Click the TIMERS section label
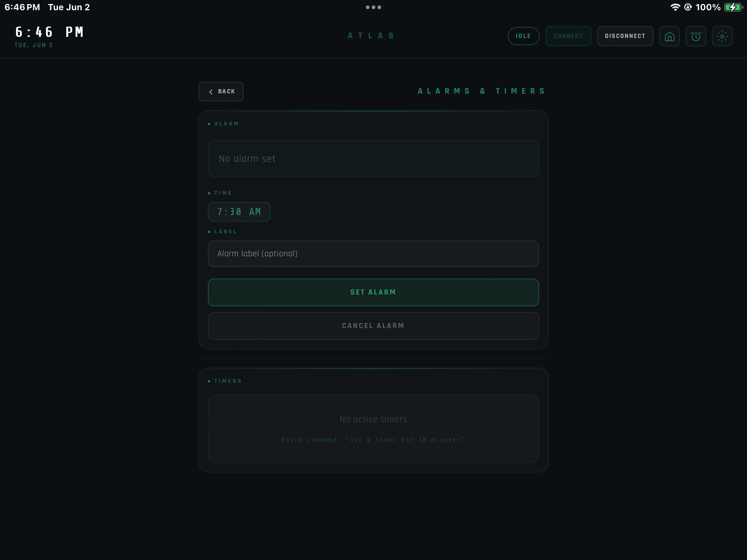747x560 pixels. [x=228, y=381]
